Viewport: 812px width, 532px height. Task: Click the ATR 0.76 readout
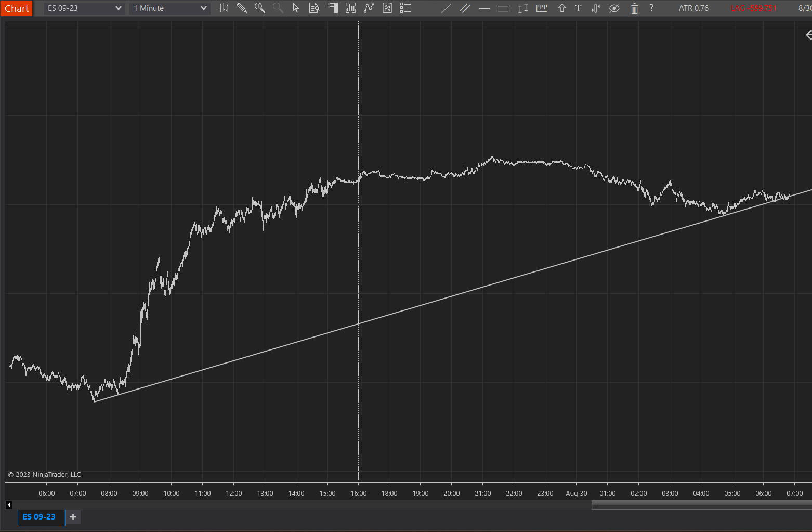[693, 8]
